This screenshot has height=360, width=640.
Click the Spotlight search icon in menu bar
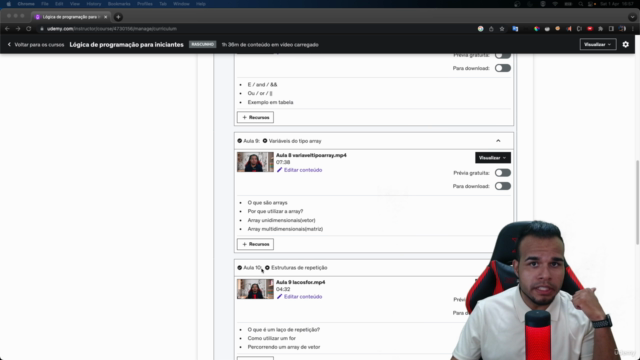pos(581,4)
